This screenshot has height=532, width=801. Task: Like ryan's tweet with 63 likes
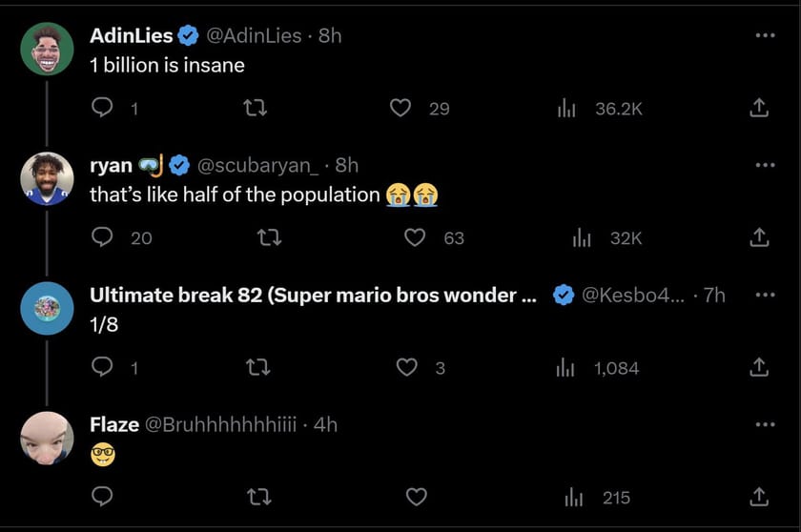(415, 237)
